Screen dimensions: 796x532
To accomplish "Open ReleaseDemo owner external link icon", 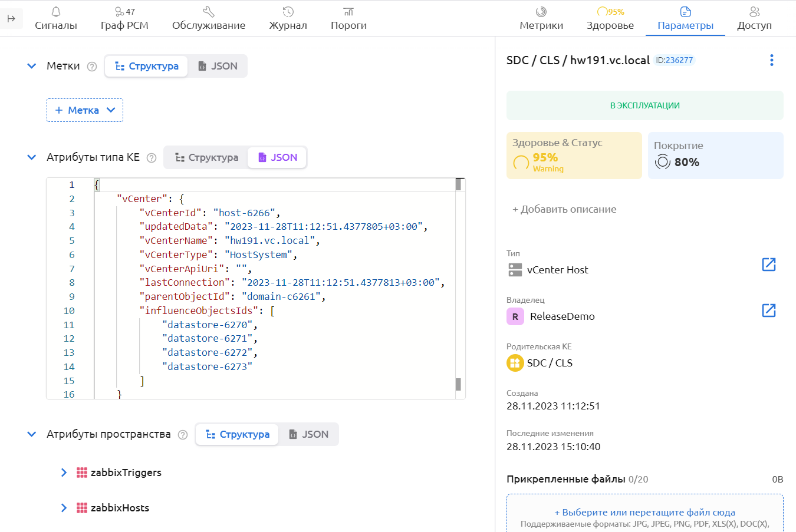I will point(768,310).
